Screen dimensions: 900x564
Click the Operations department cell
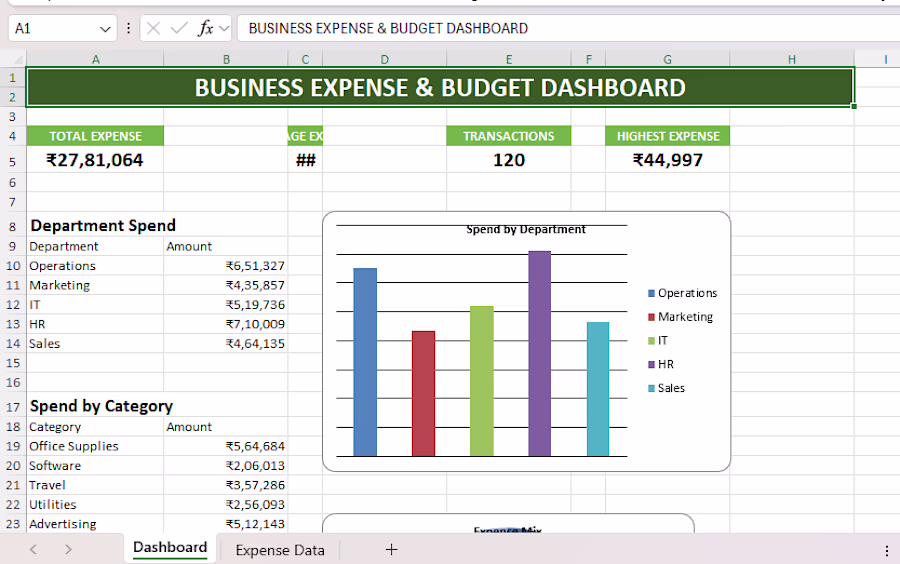tap(95, 266)
